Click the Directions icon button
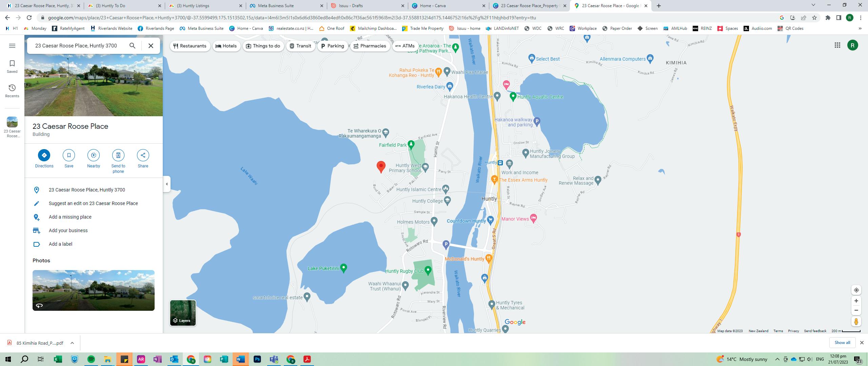This screenshot has width=868, height=366. (x=44, y=155)
